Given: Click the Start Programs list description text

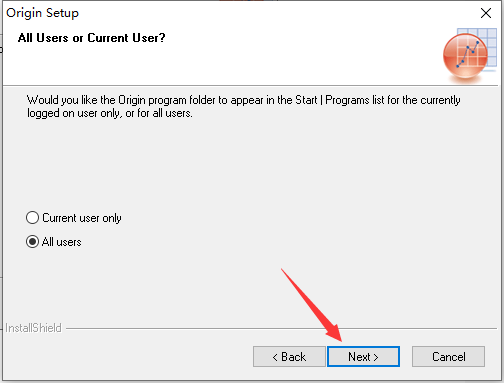Looking at the screenshot, I should 243,106.
